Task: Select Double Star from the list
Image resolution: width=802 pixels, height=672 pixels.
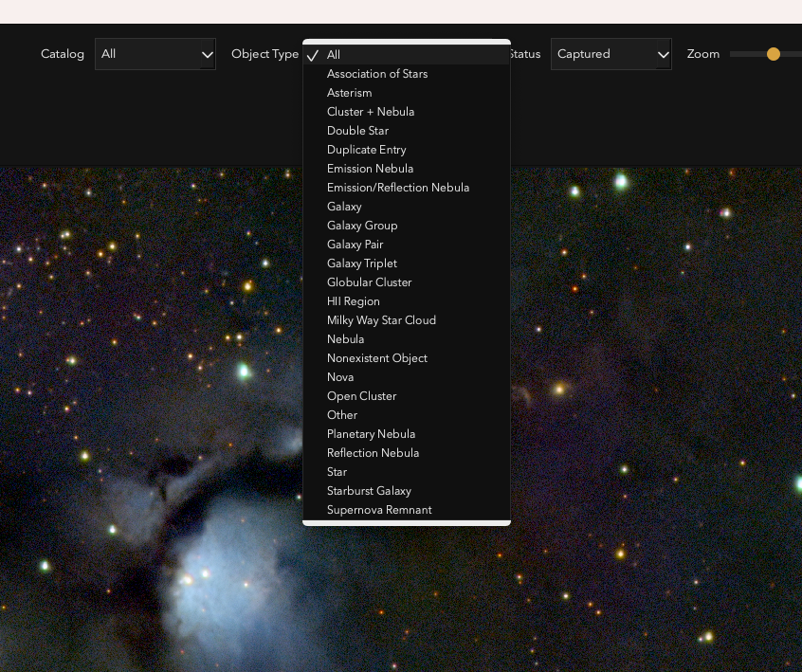Action: [x=357, y=131]
